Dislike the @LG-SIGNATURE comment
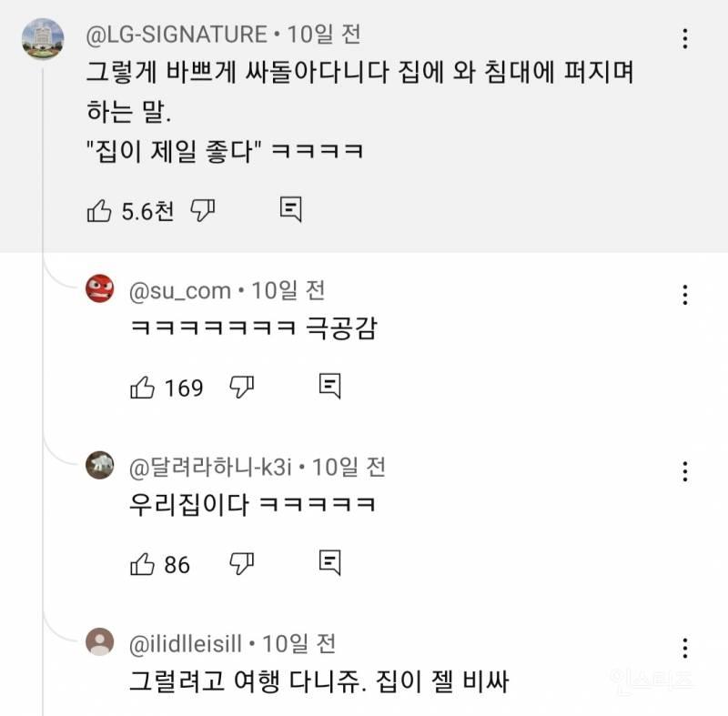 202,211
